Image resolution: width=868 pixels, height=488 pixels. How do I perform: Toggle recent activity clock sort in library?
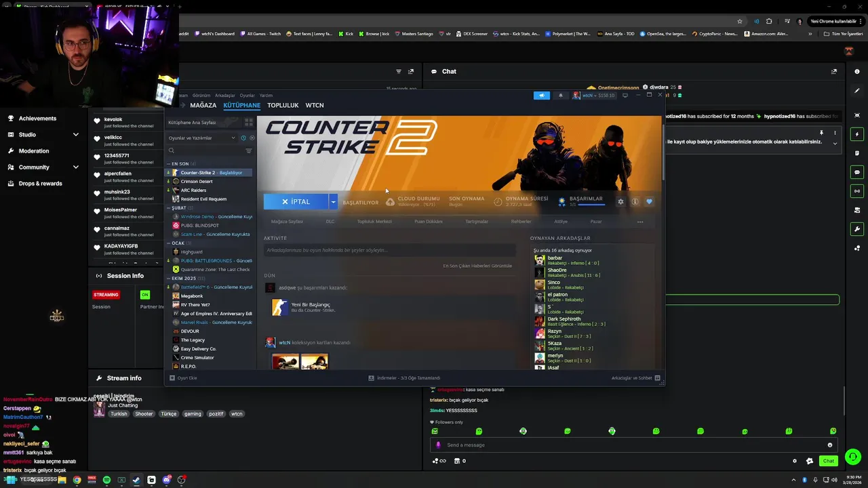click(x=243, y=138)
